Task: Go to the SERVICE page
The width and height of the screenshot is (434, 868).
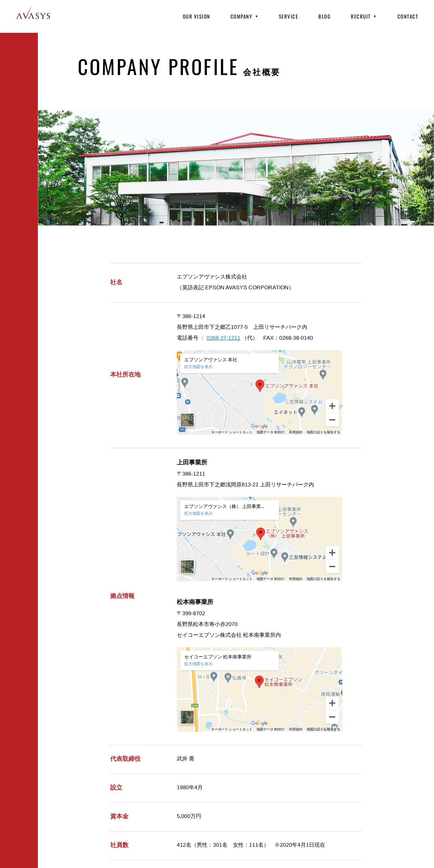Action: (x=288, y=17)
